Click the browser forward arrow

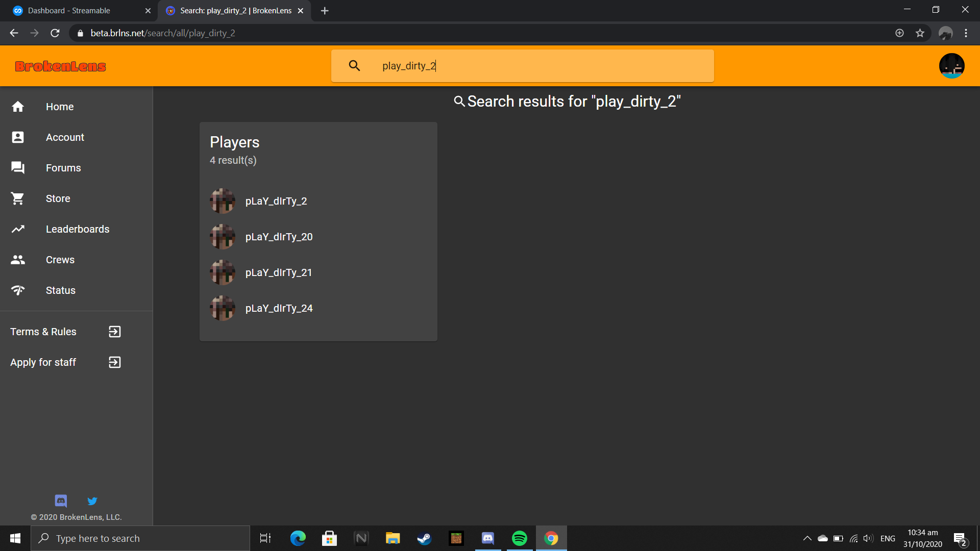(x=34, y=33)
